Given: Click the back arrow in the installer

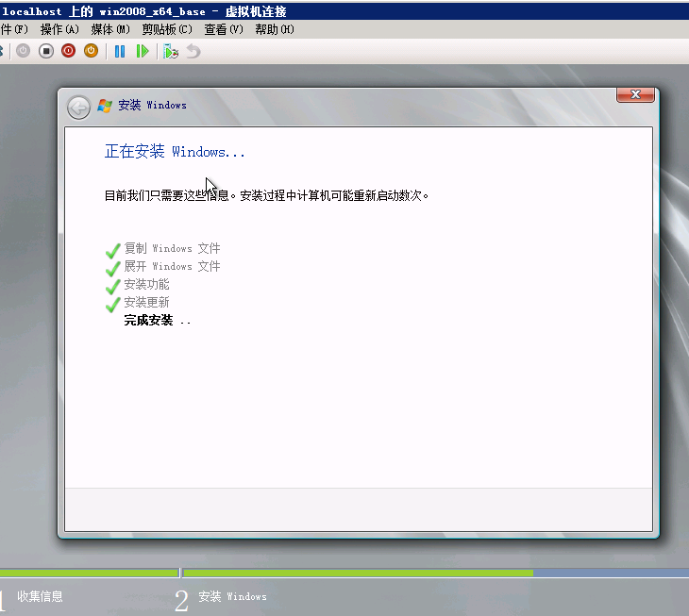Looking at the screenshot, I should pyautogui.click(x=78, y=108).
